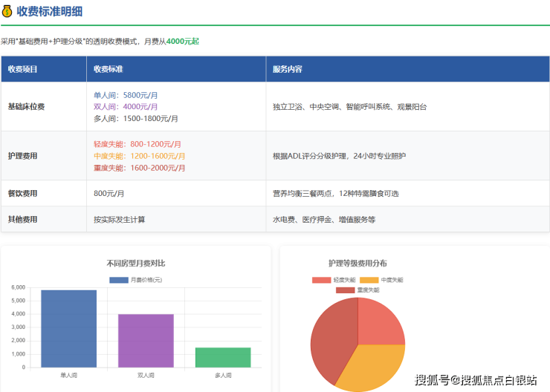The image size is (550, 392).
Task: Click the purple 双人间 bar
Action: 146,340
